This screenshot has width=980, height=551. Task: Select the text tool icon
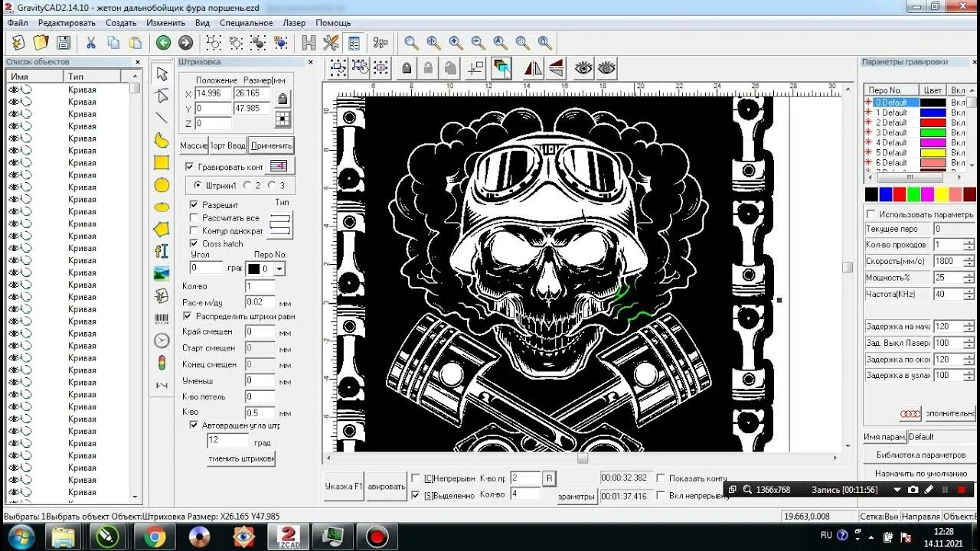click(x=162, y=251)
